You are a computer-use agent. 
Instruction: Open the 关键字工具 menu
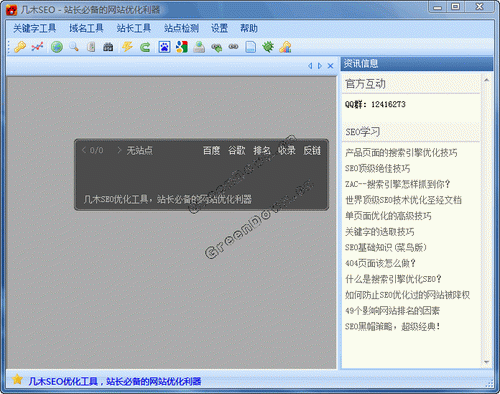coord(35,28)
